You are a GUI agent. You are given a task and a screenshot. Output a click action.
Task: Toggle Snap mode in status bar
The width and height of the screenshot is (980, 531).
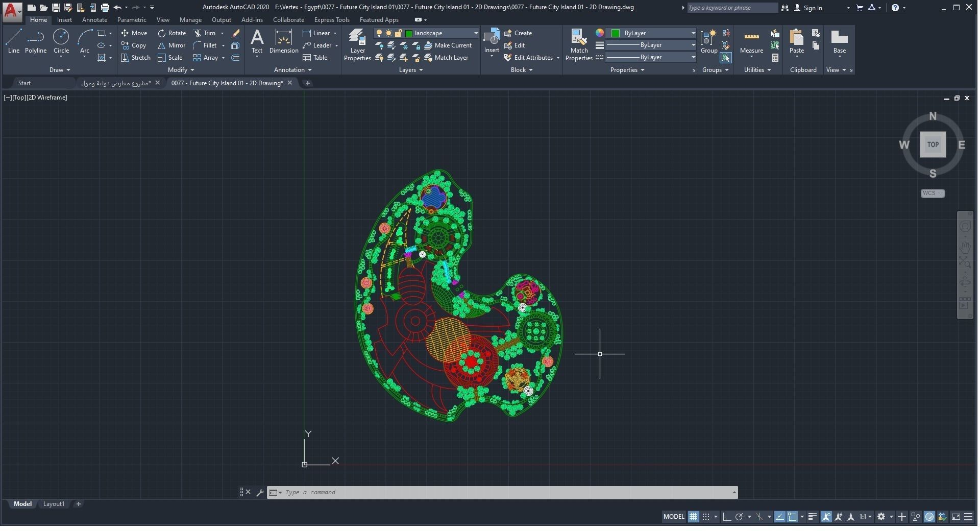click(706, 517)
